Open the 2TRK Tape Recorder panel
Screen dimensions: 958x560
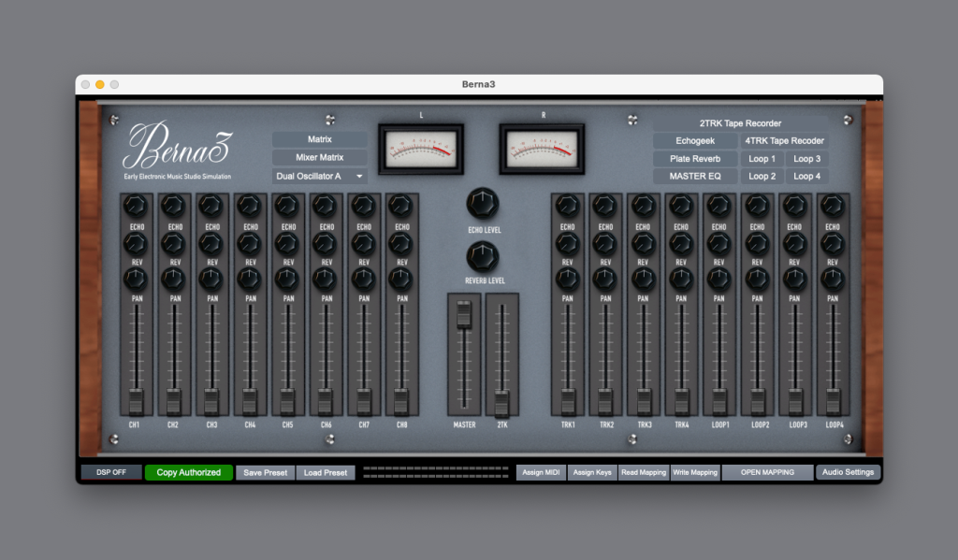click(x=740, y=122)
